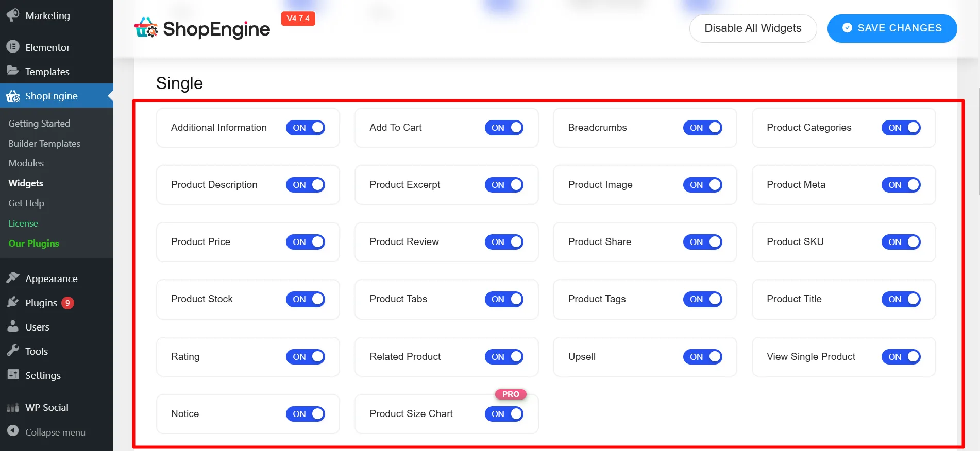Click the Elementor sidebar icon
The image size is (980, 451).
13,47
